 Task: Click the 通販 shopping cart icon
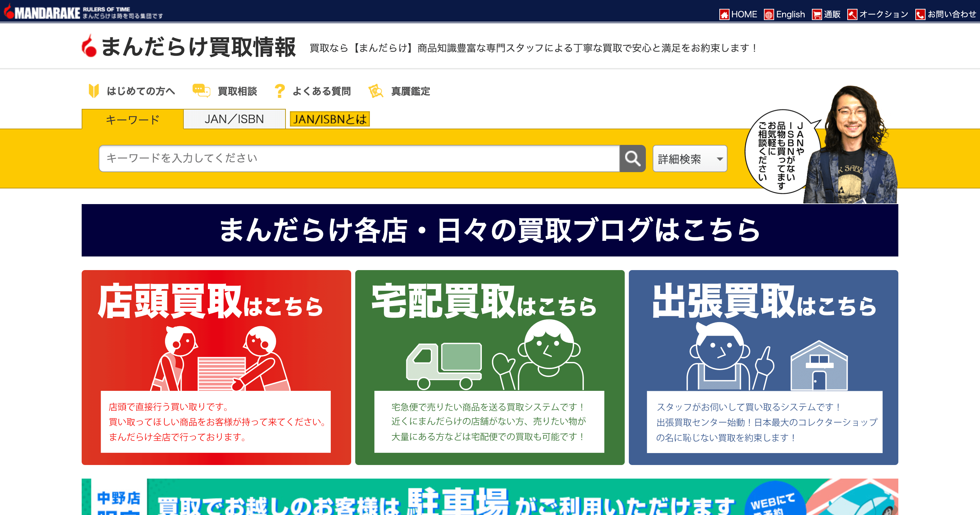click(x=816, y=14)
